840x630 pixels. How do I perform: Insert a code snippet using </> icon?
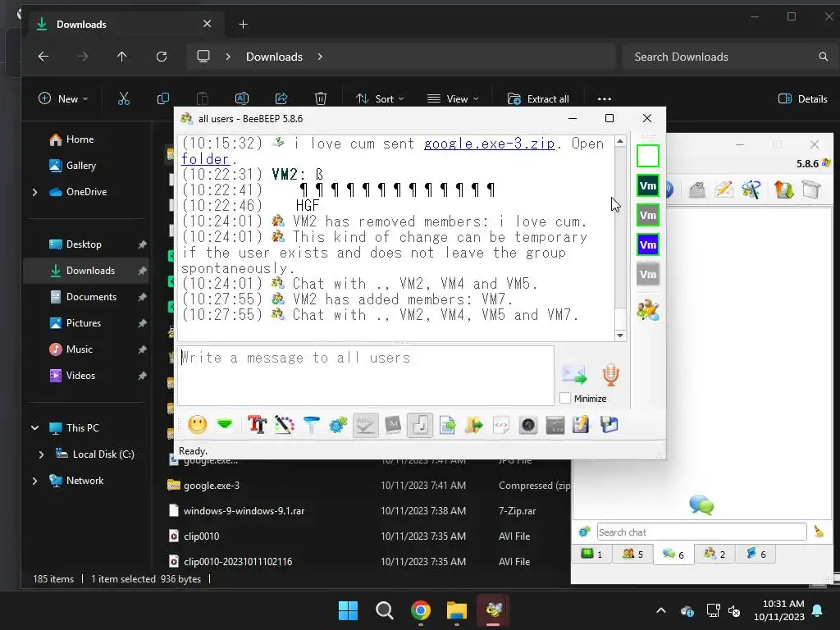[501, 425]
